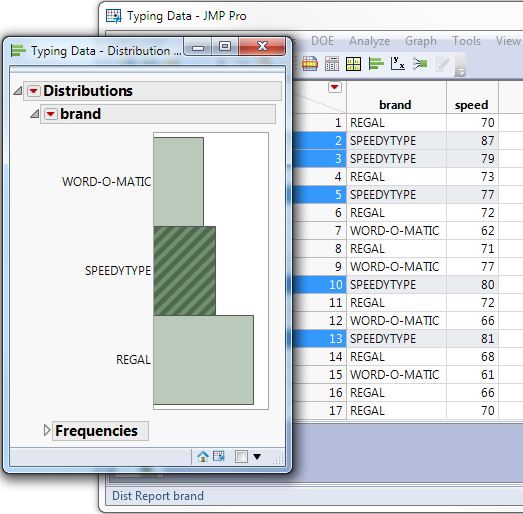Select the hatched SPEEDYTYPE histogram bar
Screen dimensions: 523x514
(x=184, y=271)
